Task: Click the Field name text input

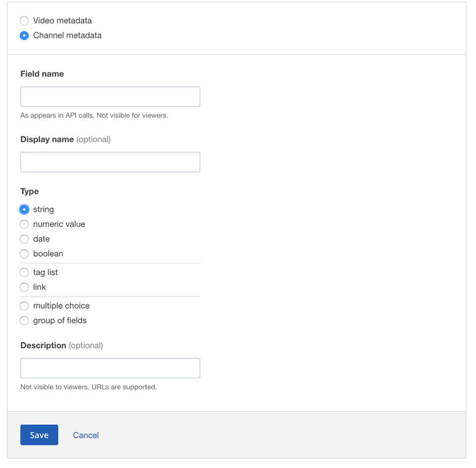Action: [x=110, y=97]
